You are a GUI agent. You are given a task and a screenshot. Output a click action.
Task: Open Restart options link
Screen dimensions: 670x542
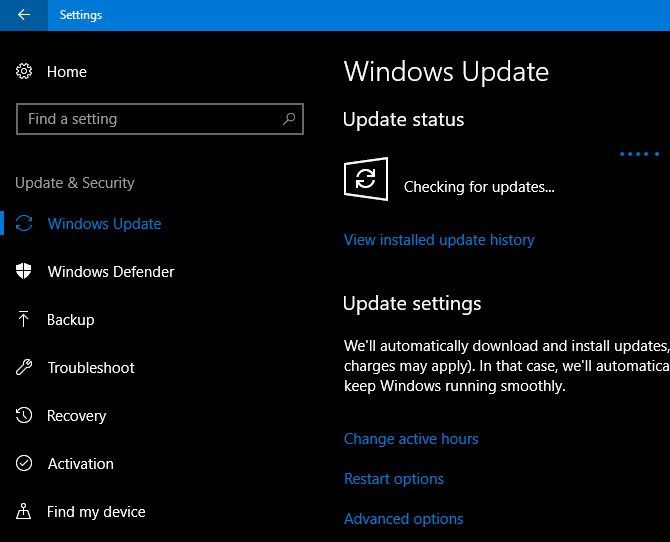point(394,479)
